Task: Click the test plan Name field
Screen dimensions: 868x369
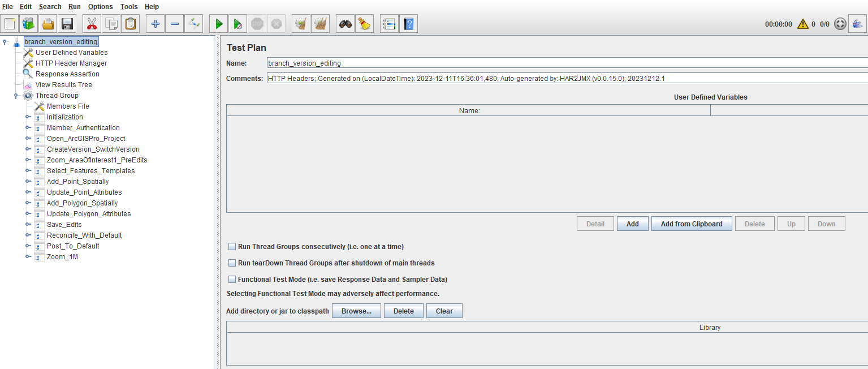Action: [567, 63]
